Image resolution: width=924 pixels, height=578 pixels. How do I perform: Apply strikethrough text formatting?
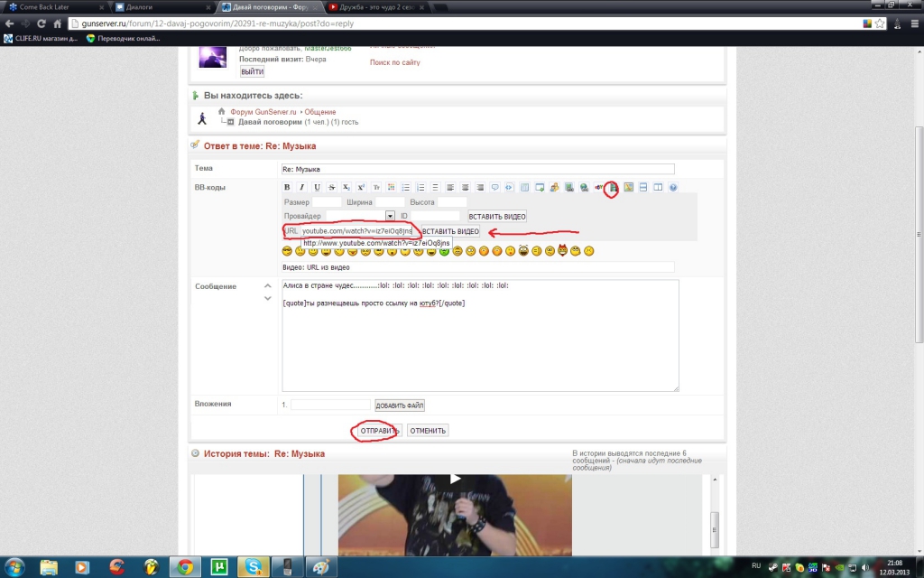(331, 188)
